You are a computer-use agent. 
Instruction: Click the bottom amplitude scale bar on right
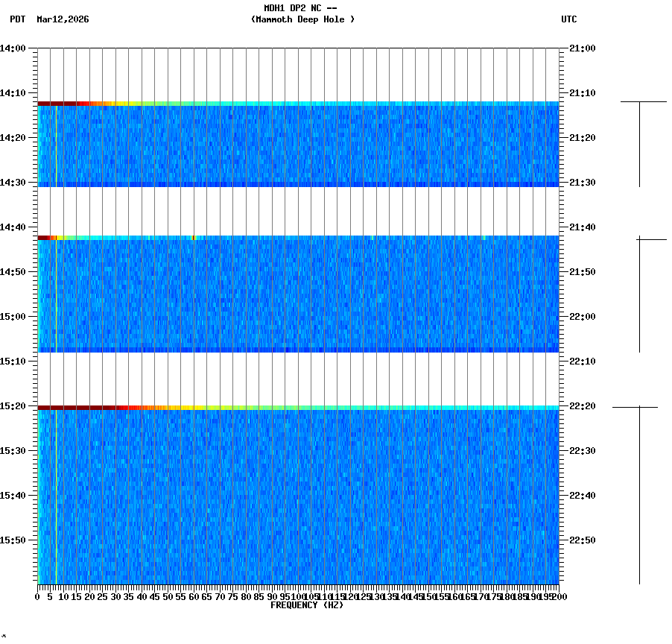(x=638, y=492)
